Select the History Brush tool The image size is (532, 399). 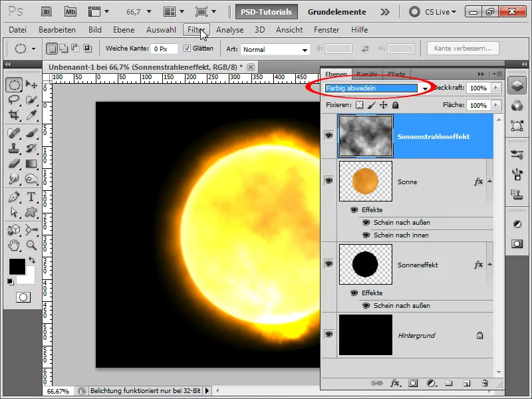coord(31,148)
